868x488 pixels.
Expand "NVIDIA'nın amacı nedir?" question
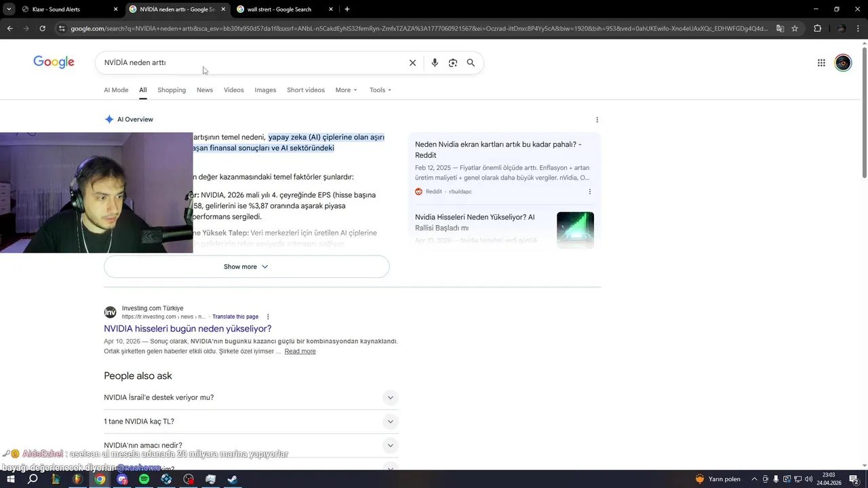251,445
